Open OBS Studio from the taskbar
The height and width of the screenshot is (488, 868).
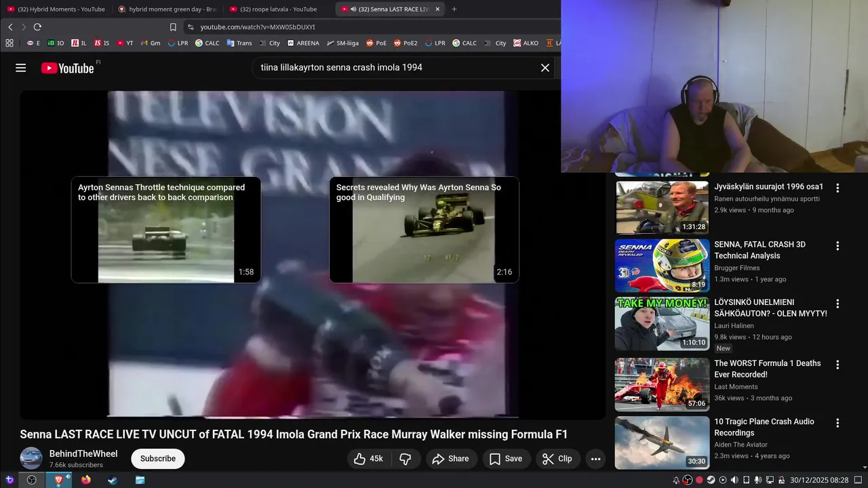[x=31, y=480]
